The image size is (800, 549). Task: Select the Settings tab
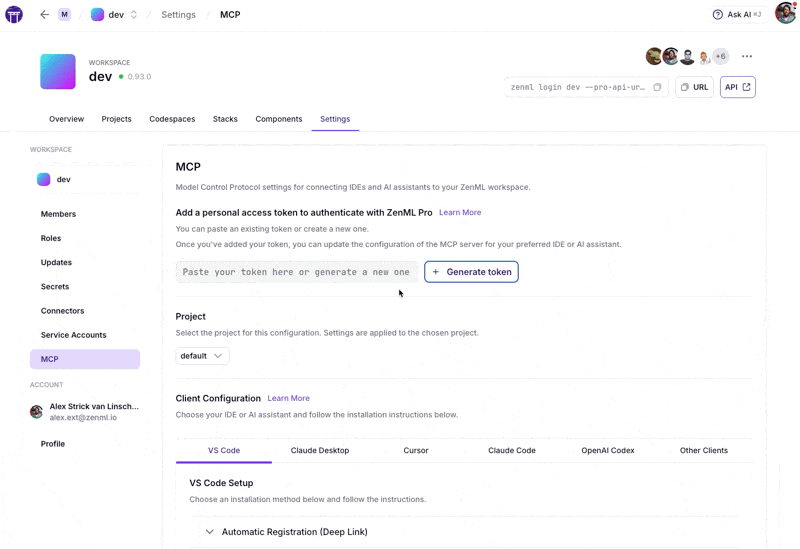[x=335, y=119]
